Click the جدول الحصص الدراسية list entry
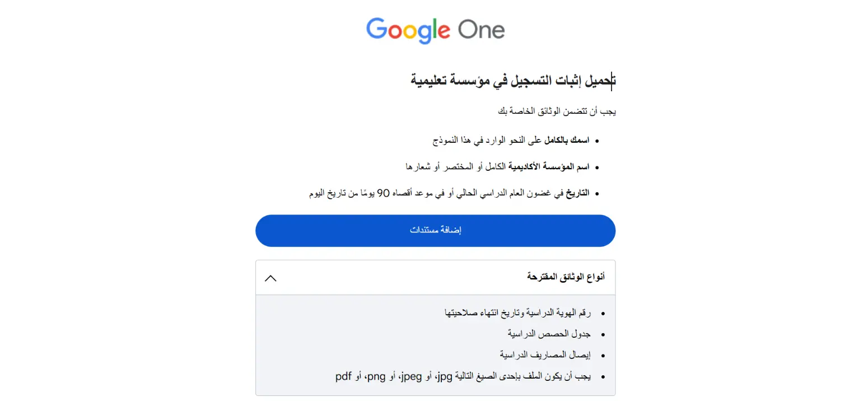 tap(549, 333)
